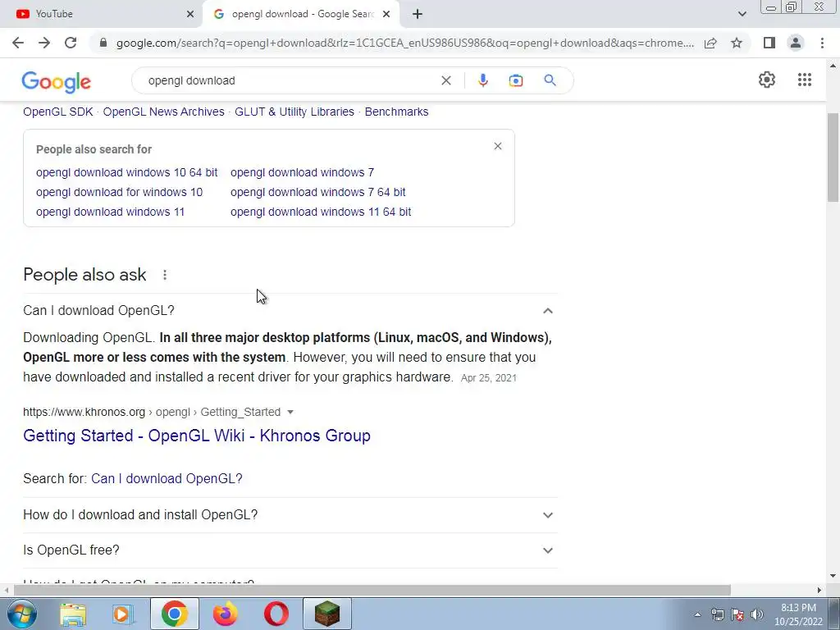Share this page from address bar
The height and width of the screenshot is (630, 840).
(710, 43)
